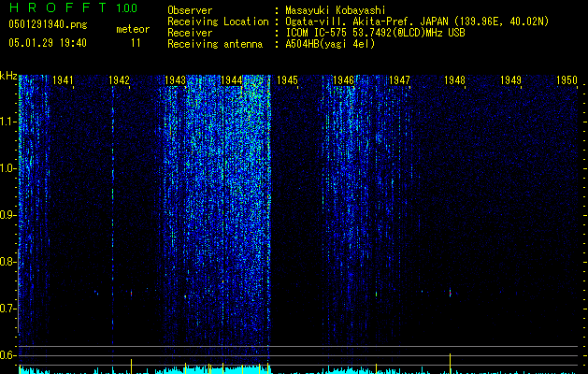Click the 1947 time marker
The image size is (588, 374).
coord(399,80)
